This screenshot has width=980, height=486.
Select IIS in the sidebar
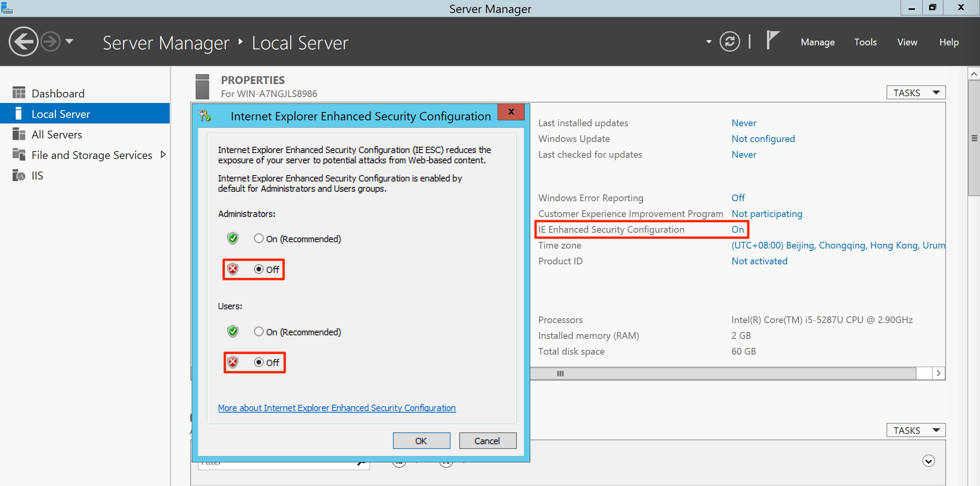pyautogui.click(x=85, y=176)
